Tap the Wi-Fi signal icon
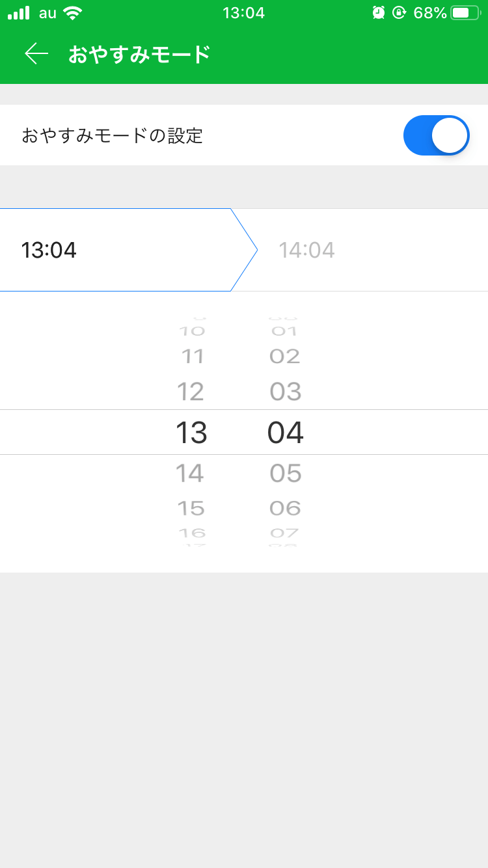The width and height of the screenshot is (488, 868). 73,12
